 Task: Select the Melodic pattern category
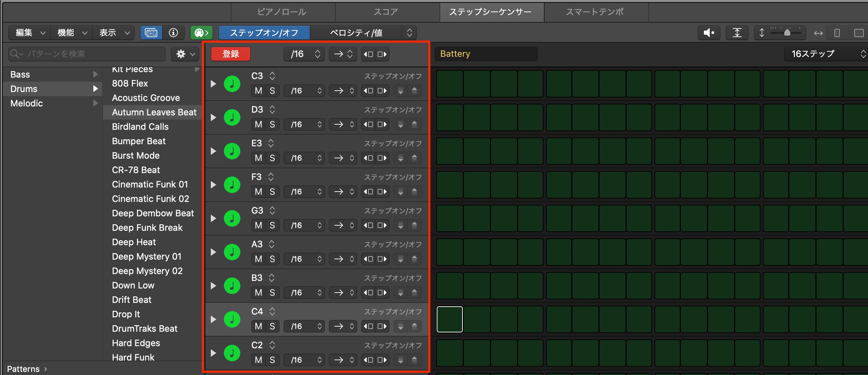53,103
